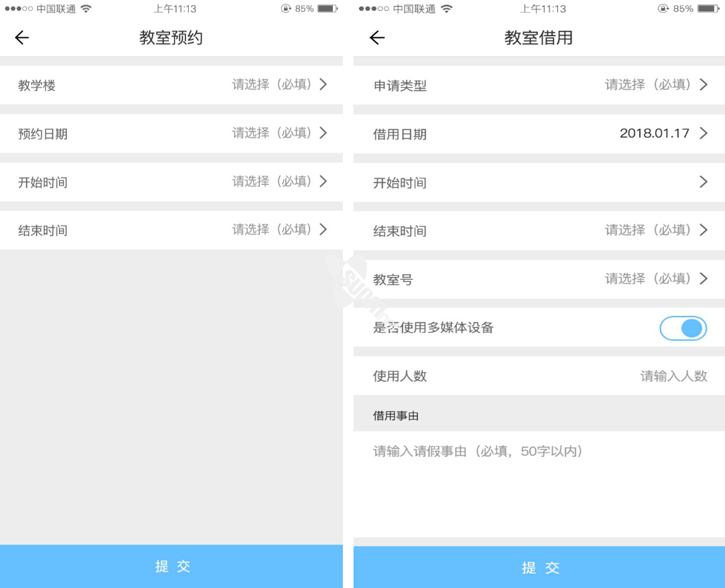Select the 教学楼 row label
725x588 pixels.
37,86
